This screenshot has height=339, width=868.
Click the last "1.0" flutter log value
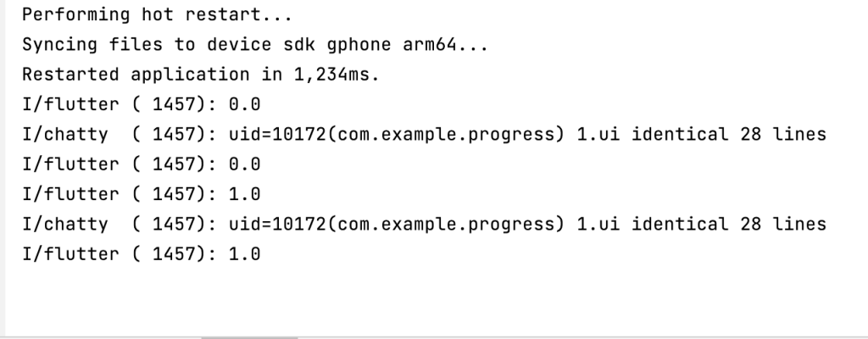245,254
